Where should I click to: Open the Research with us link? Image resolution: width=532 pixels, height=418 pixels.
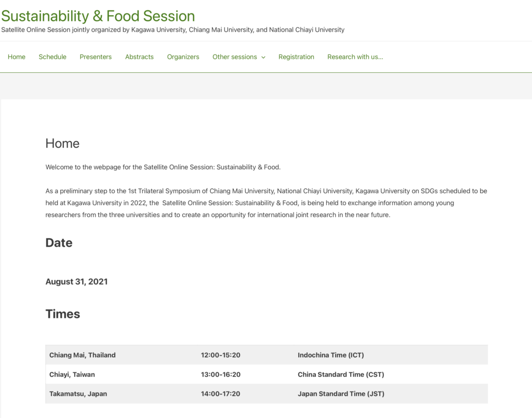[355, 57]
